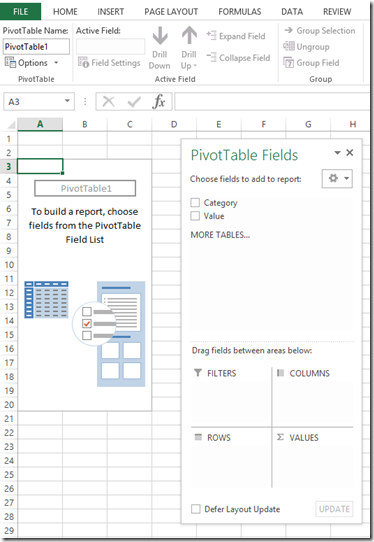Click the VALUES drop area label
Image resolution: width=374 pixels, height=542 pixels.
(304, 438)
